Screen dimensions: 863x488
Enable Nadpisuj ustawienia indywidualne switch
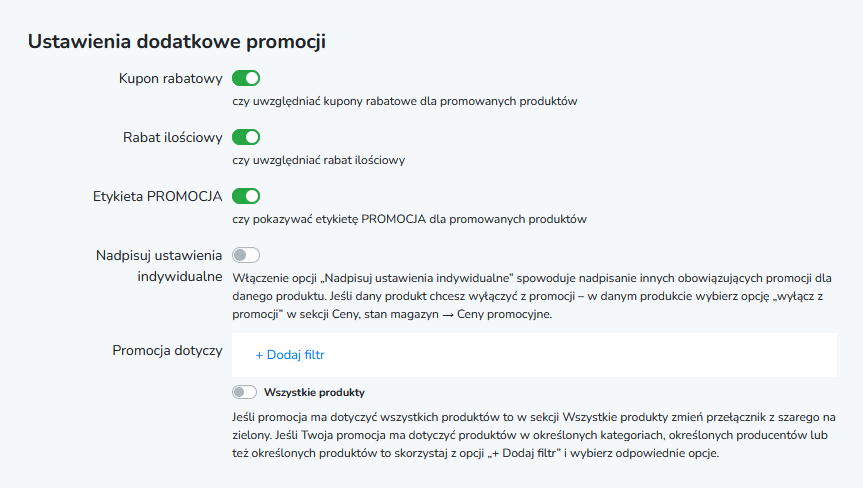(x=245, y=255)
